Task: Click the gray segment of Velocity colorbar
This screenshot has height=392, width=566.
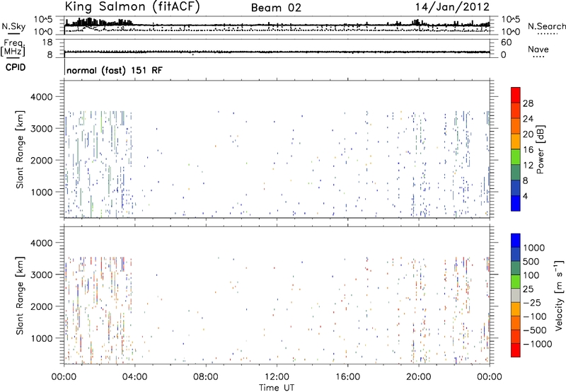Action: pyautogui.click(x=516, y=295)
